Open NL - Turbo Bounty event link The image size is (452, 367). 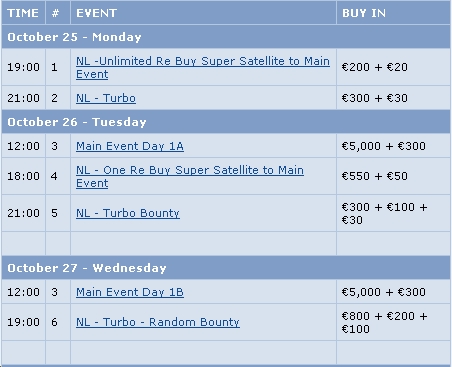click(x=128, y=213)
